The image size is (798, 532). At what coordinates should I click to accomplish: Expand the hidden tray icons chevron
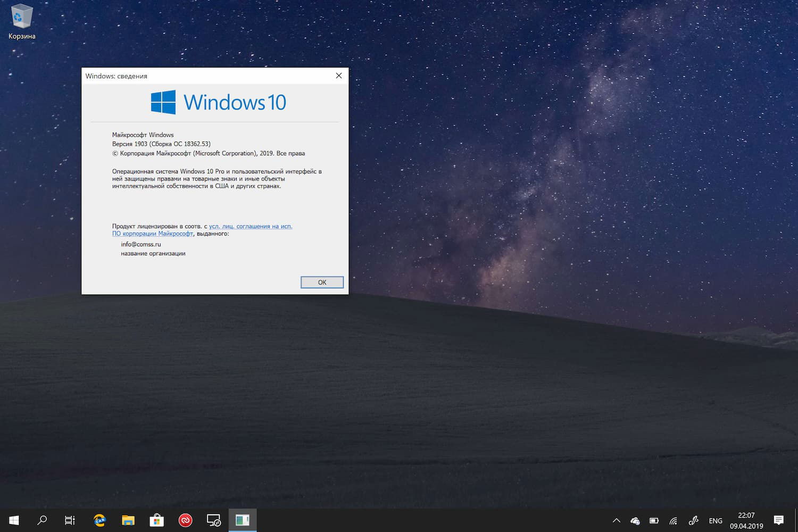(616, 520)
